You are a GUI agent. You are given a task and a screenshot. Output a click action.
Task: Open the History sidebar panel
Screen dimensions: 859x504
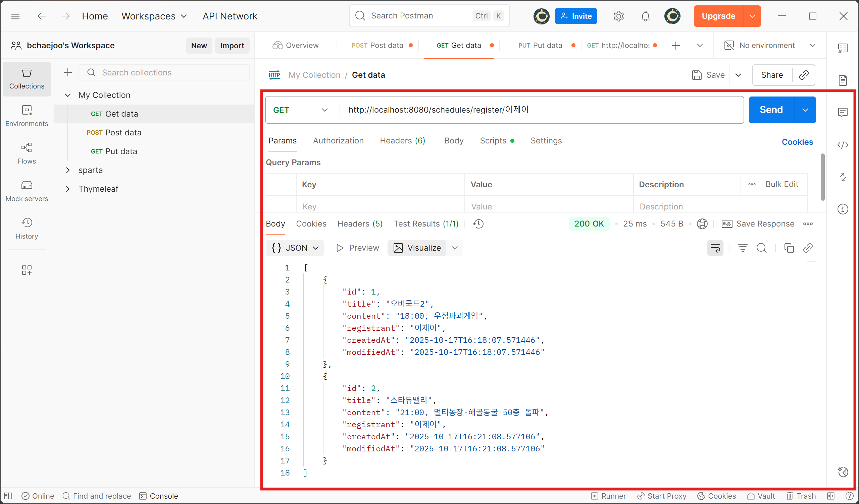coord(27,228)
